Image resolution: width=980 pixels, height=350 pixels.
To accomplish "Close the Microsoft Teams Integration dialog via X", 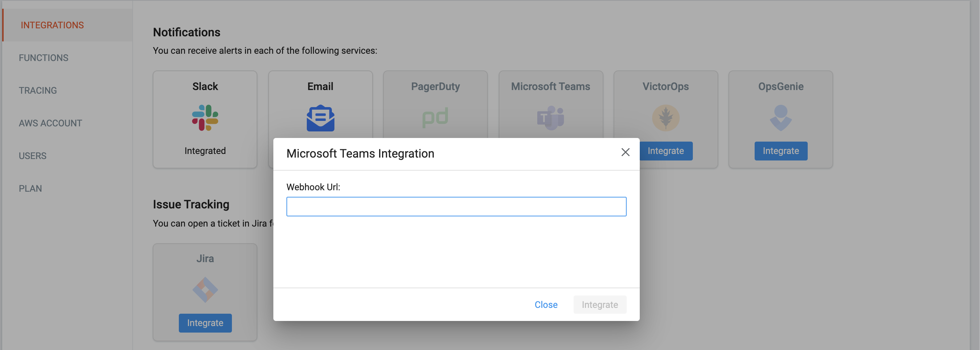I will [x=625, y=152].
